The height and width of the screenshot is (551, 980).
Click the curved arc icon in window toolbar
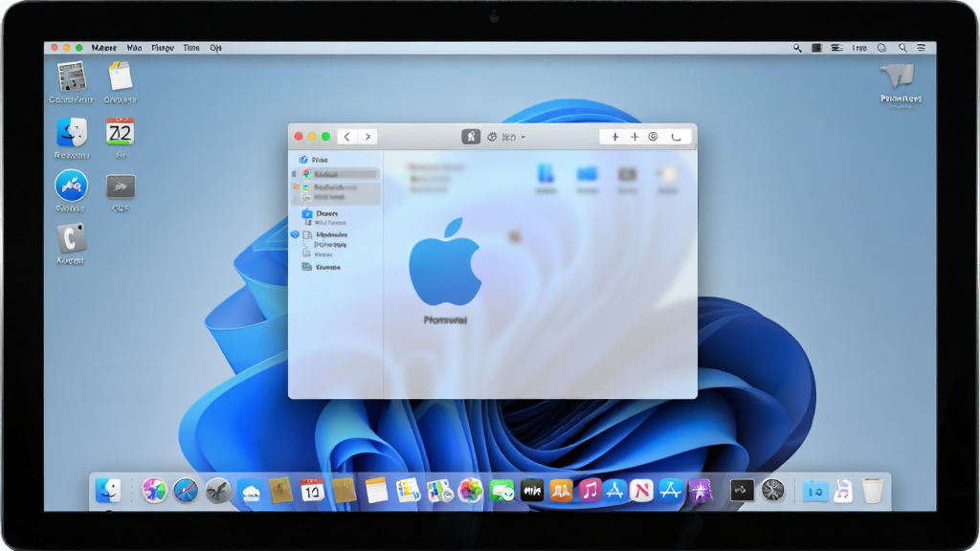677,137
